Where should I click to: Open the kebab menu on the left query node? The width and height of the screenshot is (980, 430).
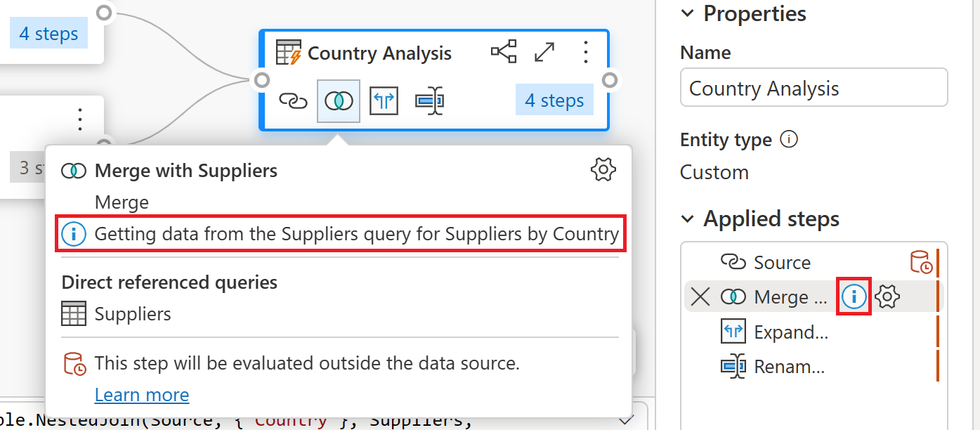[79, 118]
